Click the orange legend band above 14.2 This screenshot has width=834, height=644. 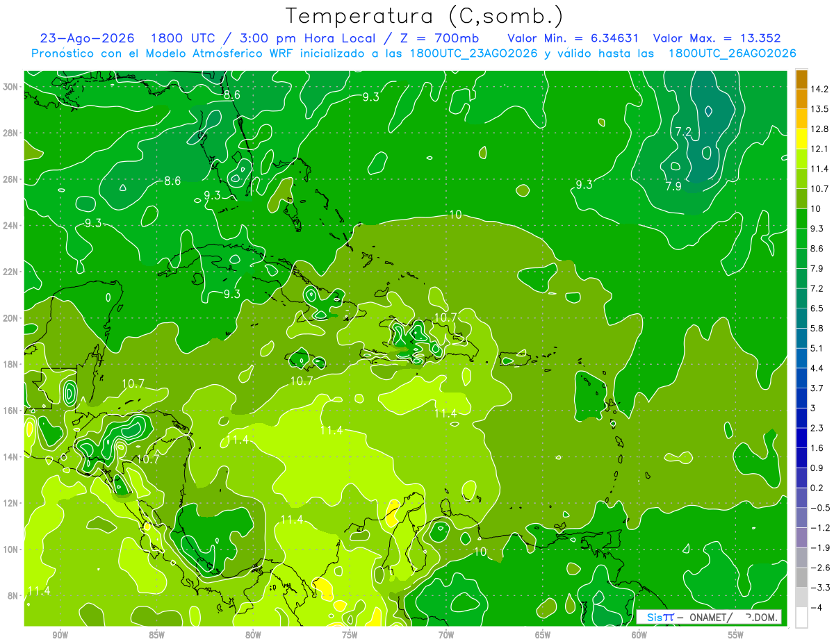801,79
